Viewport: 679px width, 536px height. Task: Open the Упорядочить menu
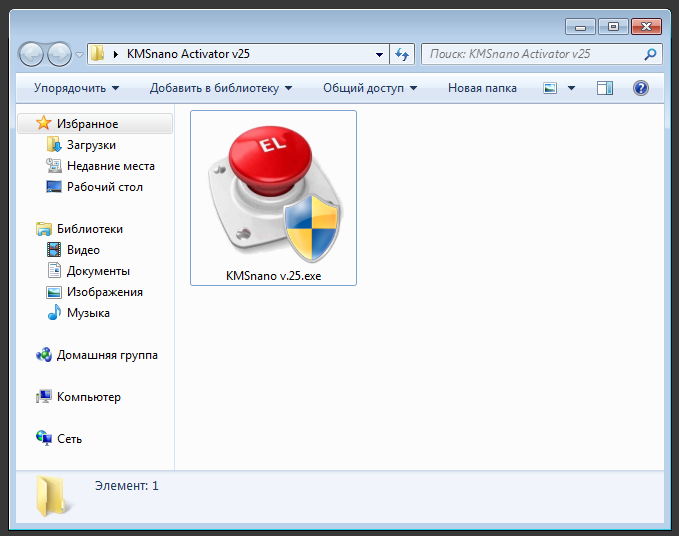76,88
